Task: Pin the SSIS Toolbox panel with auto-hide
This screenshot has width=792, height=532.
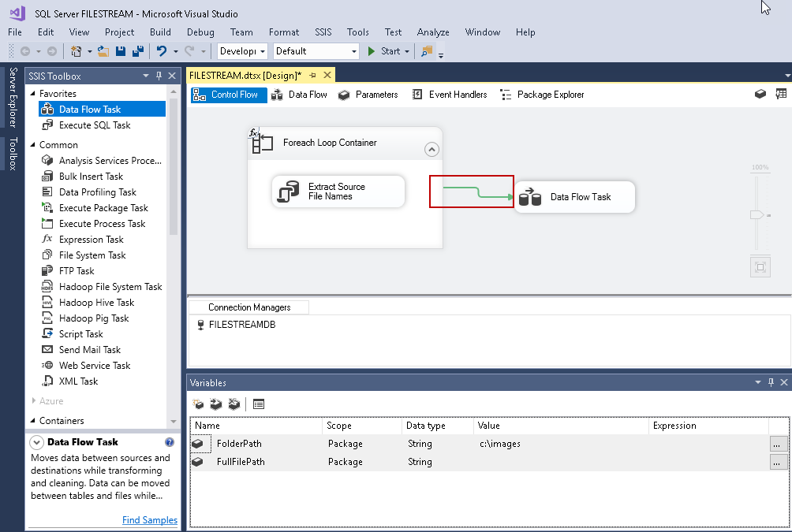Action: pyautogui.click(x=159, y=76)
